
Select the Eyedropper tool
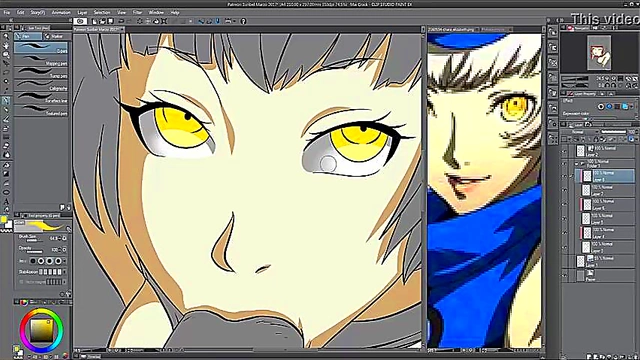point(6,91)
